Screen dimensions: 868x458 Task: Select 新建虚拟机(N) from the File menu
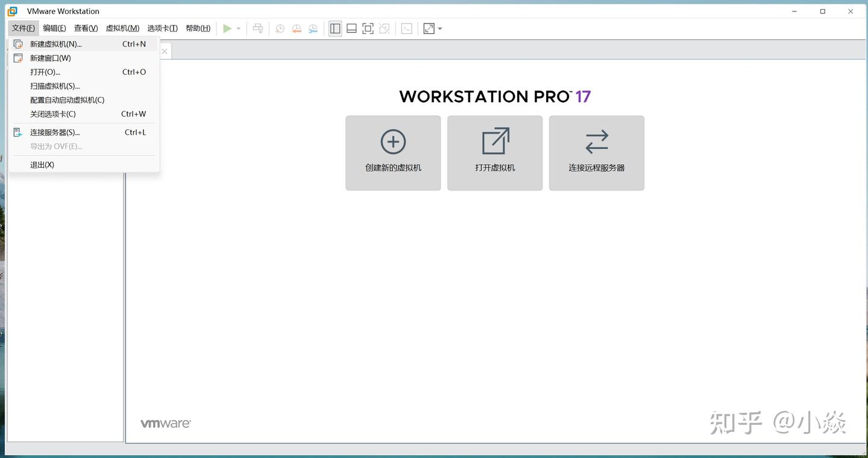pyautogui.click(x=56, y=43)
